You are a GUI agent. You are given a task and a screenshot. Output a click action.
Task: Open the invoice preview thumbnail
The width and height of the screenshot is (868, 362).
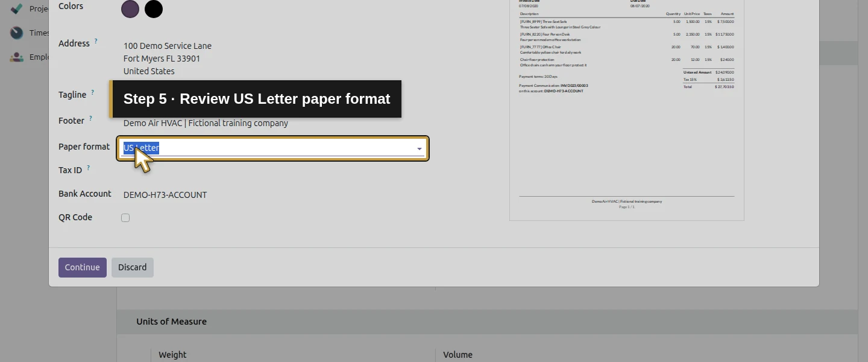pos(627,110)
